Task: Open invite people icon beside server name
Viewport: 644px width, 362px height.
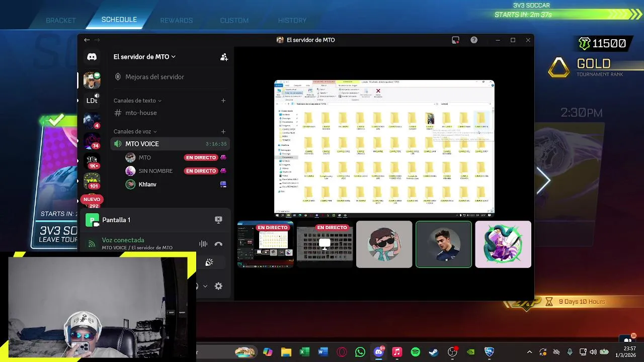Action: pyautogui.click(x=224, y=57)
